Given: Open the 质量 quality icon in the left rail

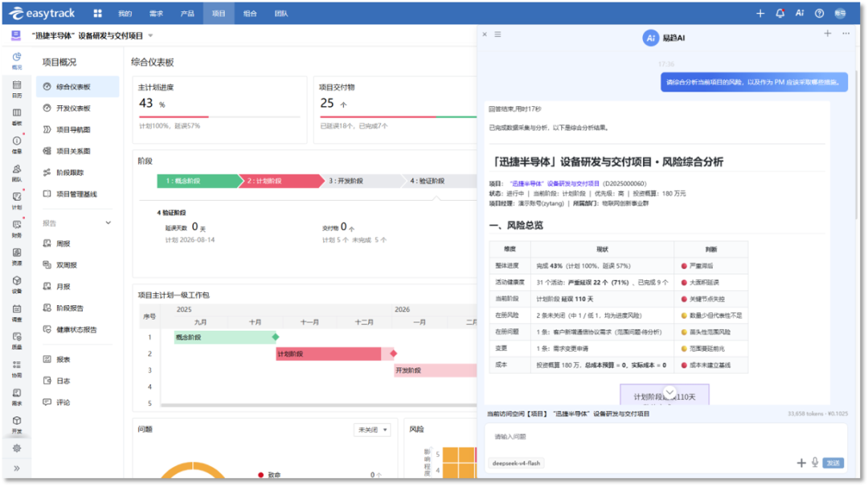Looking at the screenshot, I should (x=17, y=341).
